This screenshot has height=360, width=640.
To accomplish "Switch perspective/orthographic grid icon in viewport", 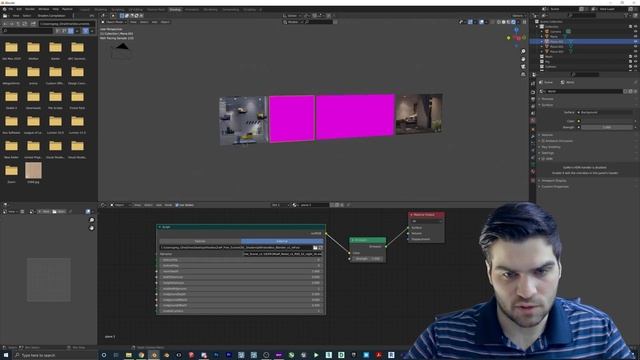I will 523,74.
